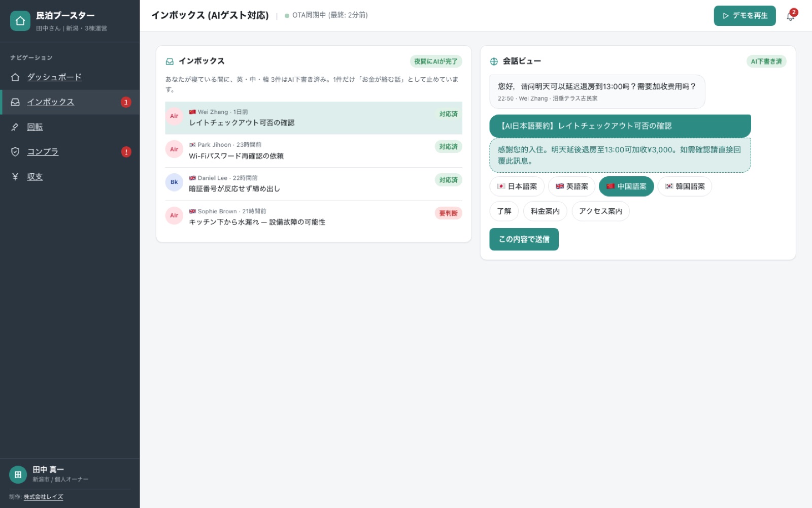Click Park Jihoon's Air avatar
Viewport: 812px width, 508px height.
pyautogui.click(x=174, y=149)
